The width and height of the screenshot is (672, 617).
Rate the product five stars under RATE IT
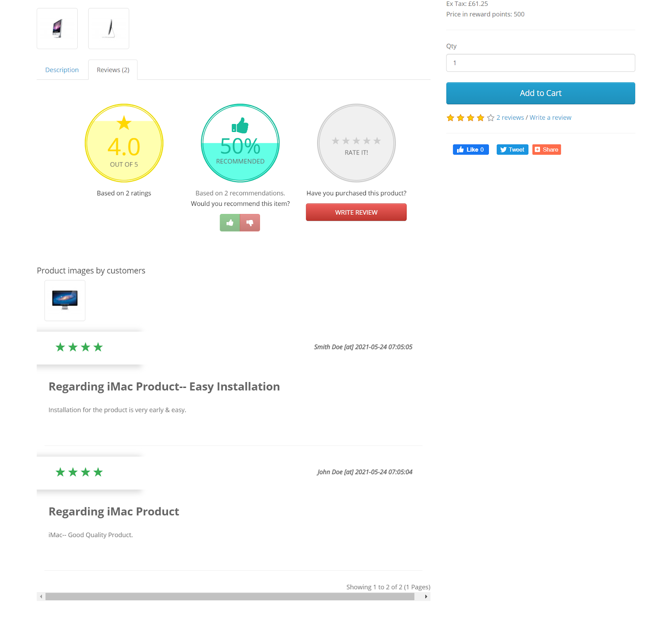tap(377, 141)
